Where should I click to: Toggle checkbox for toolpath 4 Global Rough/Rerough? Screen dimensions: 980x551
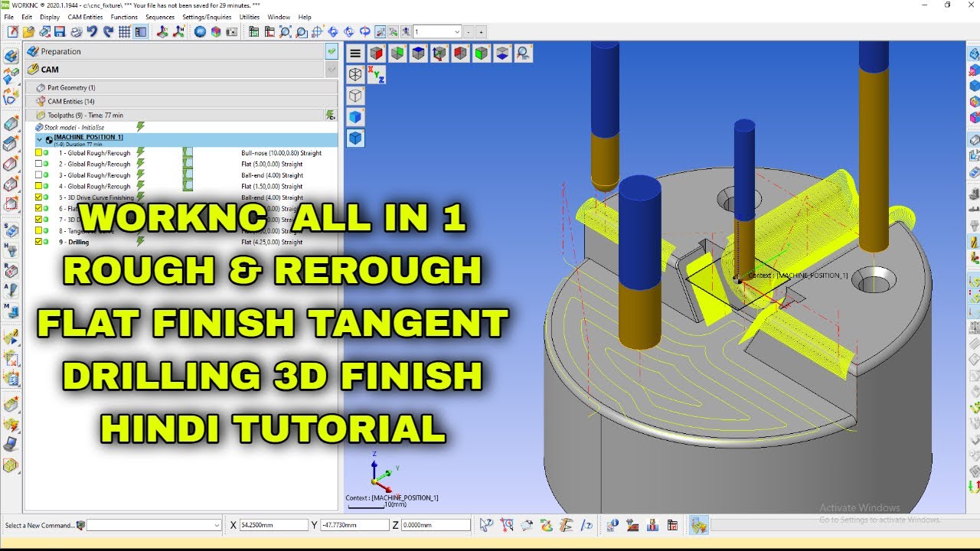point(38,186)
